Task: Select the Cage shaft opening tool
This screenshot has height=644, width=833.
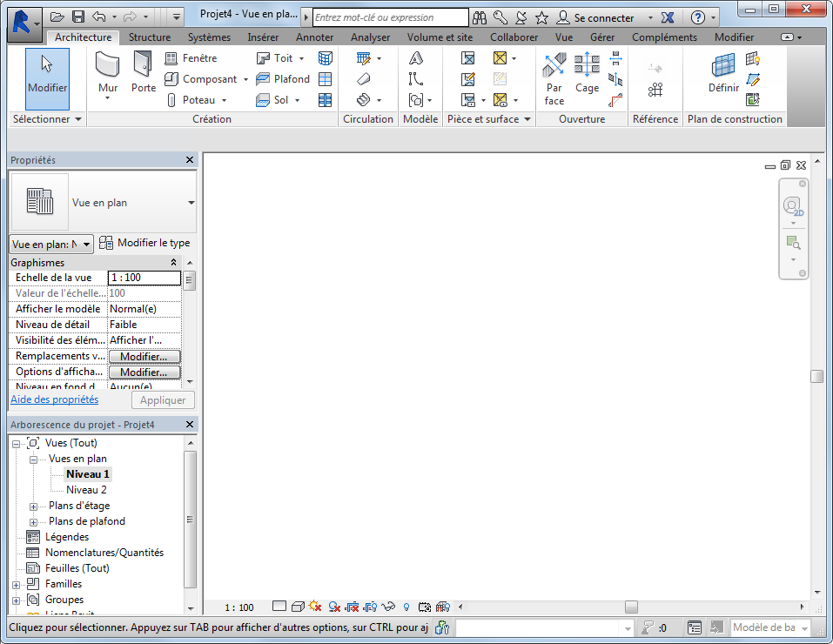Action: tap(587, 72)
